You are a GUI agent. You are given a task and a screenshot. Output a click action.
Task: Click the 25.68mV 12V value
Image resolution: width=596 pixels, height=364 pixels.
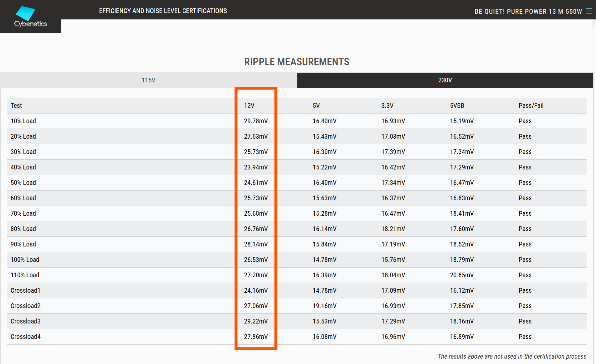(x=256, y=213)
